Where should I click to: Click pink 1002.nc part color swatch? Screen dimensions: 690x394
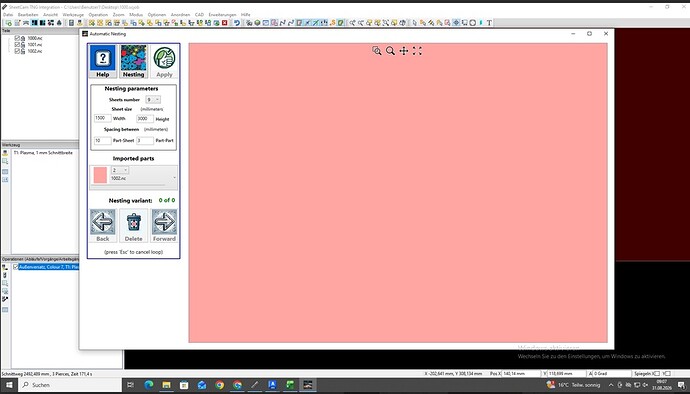100,175
